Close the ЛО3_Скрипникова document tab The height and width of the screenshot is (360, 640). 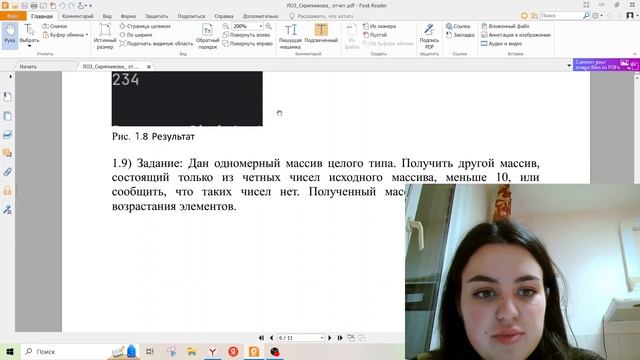click(149, 67)
